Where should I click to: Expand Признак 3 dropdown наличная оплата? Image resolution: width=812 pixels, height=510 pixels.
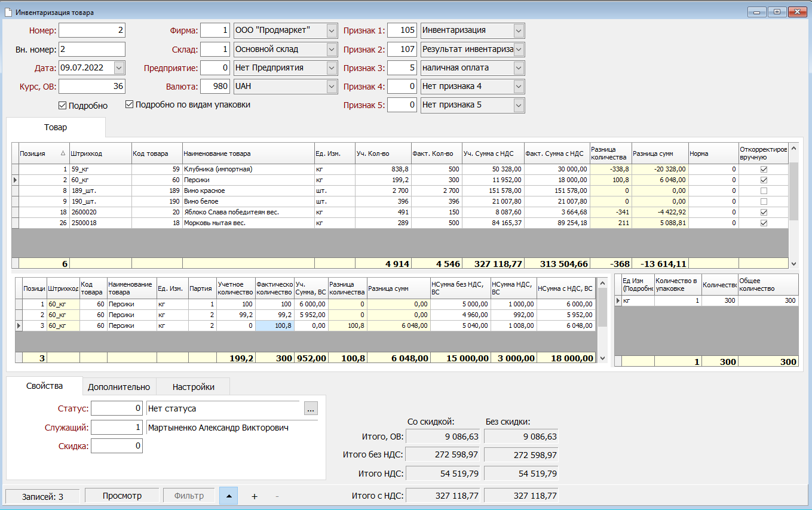click(x=519, y=67)
